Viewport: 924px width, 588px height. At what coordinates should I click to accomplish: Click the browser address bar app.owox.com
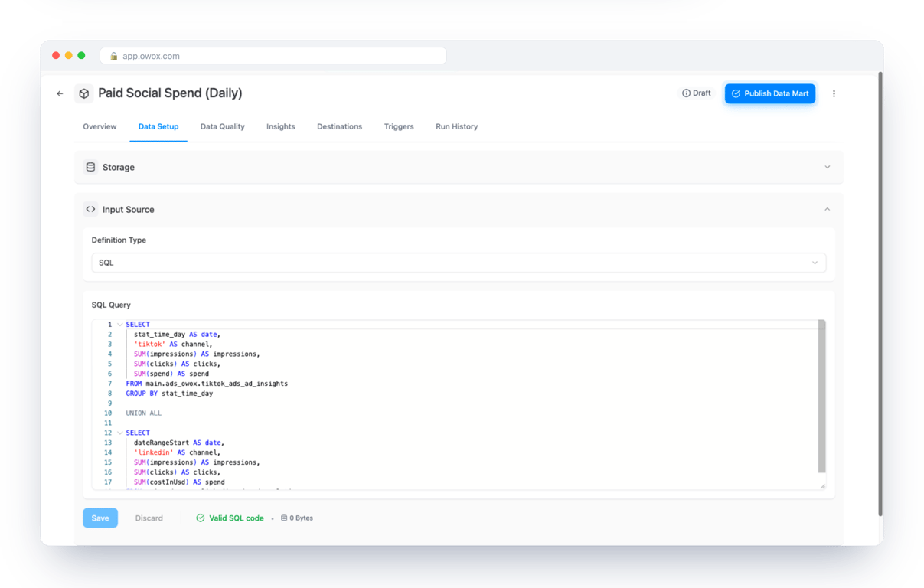(273, 56)
